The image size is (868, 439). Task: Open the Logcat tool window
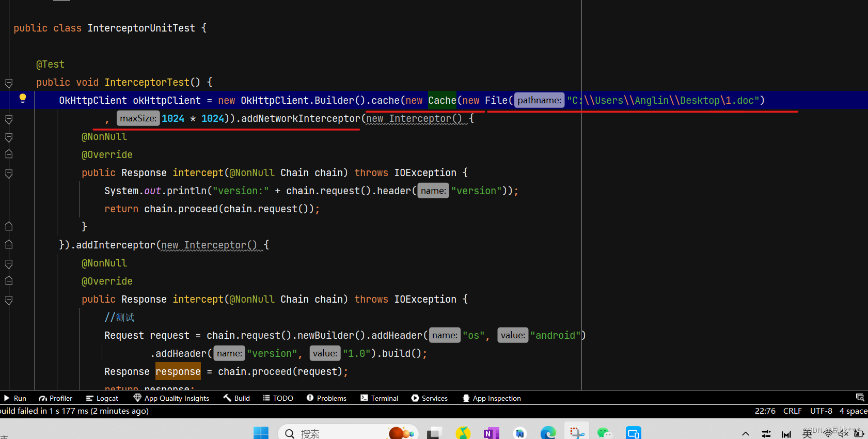coord(102,398)
